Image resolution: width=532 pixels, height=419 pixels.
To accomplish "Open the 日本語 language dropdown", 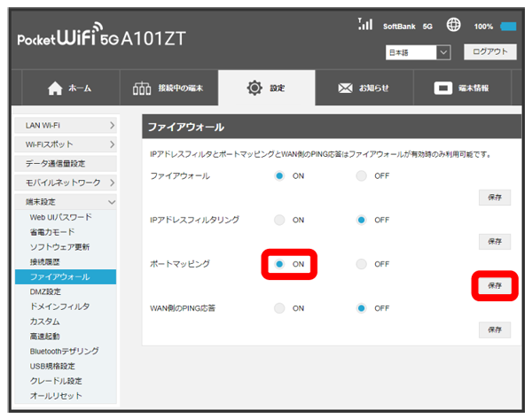I will [x=419, y=53].
